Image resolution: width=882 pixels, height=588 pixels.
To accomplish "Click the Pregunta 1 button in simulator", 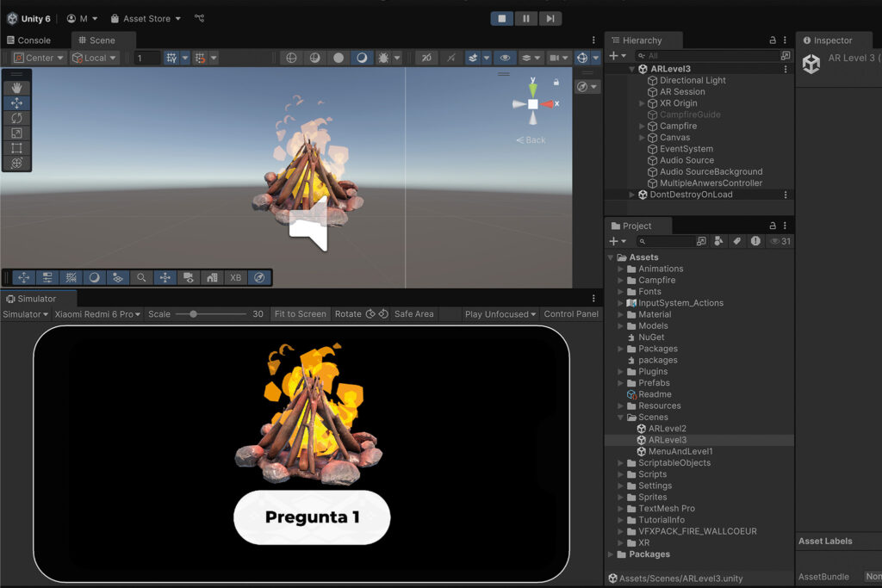I will [312, 517].
